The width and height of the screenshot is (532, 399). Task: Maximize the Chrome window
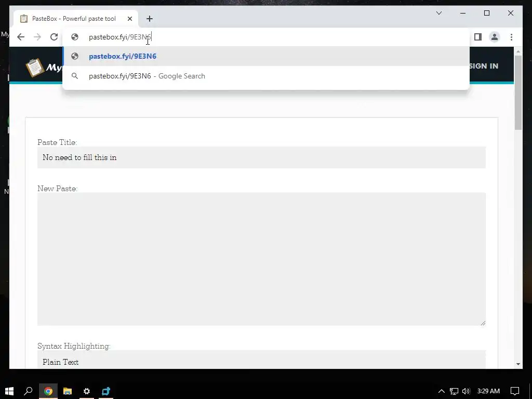point(487,13)
